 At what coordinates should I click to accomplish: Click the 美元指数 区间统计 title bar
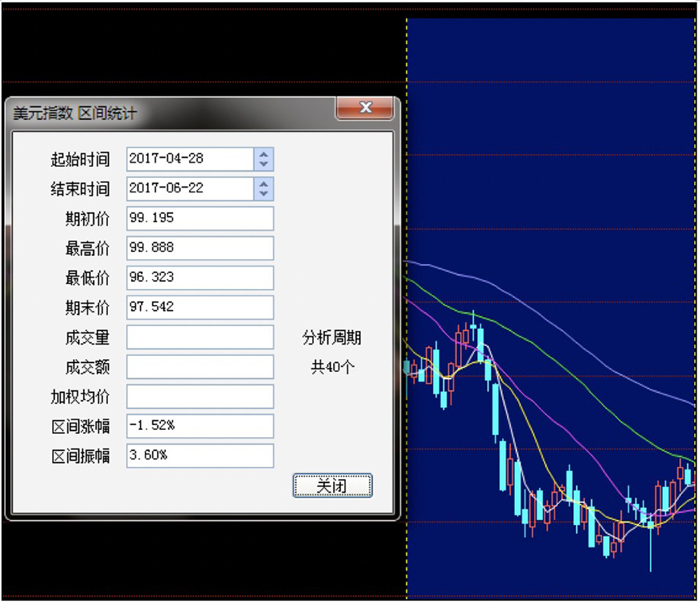161,113
